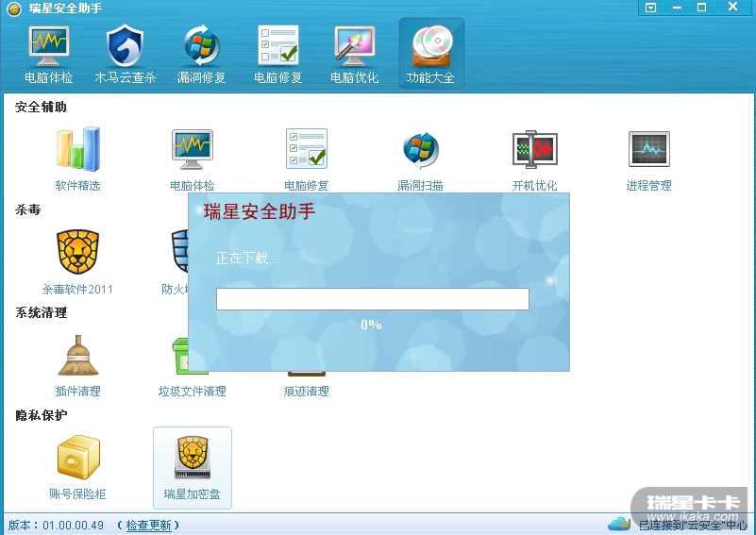Viewport: 756px width, 535px height.
Task: Select the 电脑修复 toolbar tab
Action: tap(278, 55)
